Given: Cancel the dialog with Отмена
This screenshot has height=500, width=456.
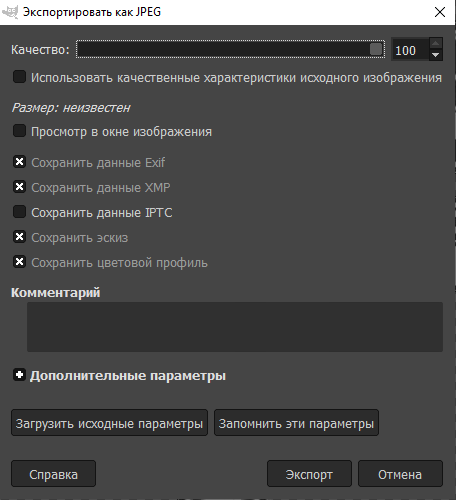Looking at the screenshot, I should (x=400, y=474).
